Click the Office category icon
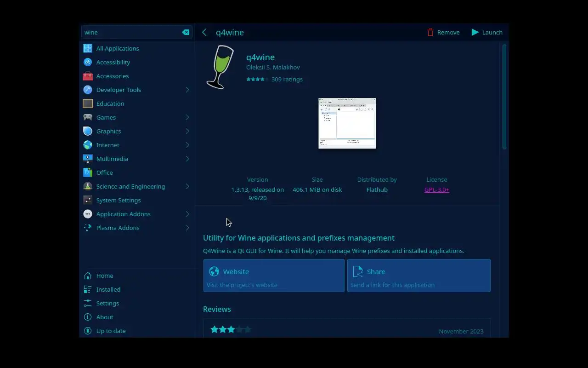 click(88, 172)
